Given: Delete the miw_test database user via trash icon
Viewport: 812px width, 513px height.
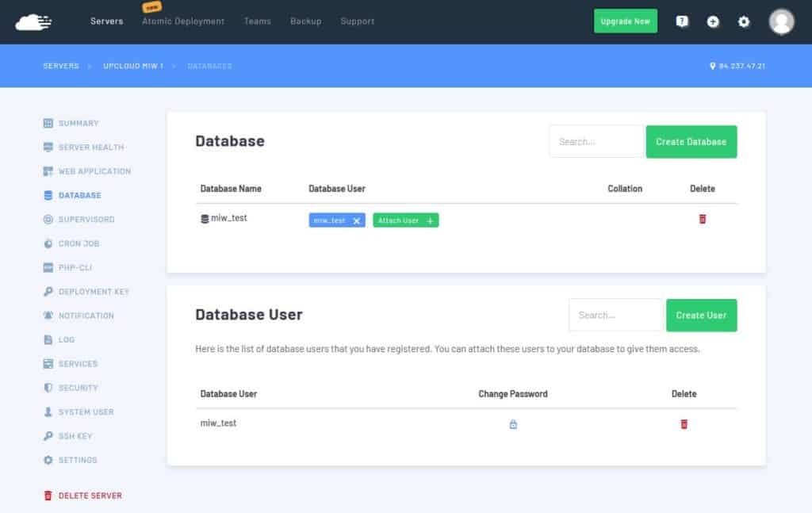Looking at the screenshot, I should (x=684, y=424).
